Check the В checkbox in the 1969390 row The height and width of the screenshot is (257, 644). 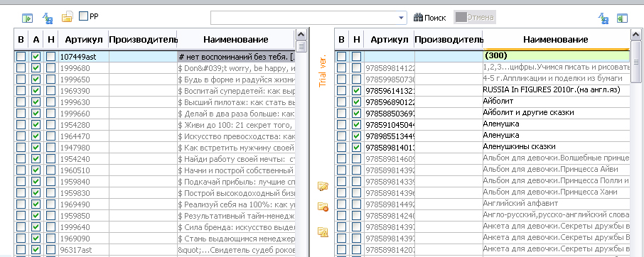pyautogui.click(x=21, y=91)
